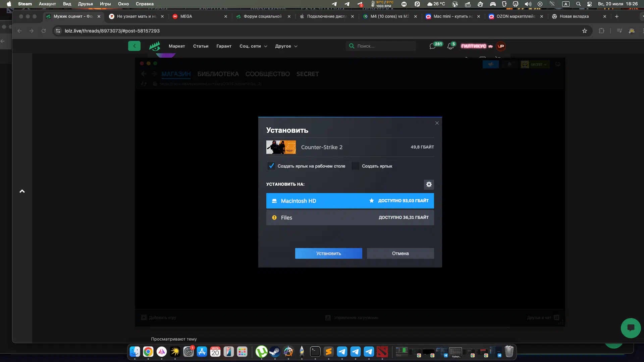Open Trash in the Dock
The height and width of the screenshot is (362, 644).
509,352
